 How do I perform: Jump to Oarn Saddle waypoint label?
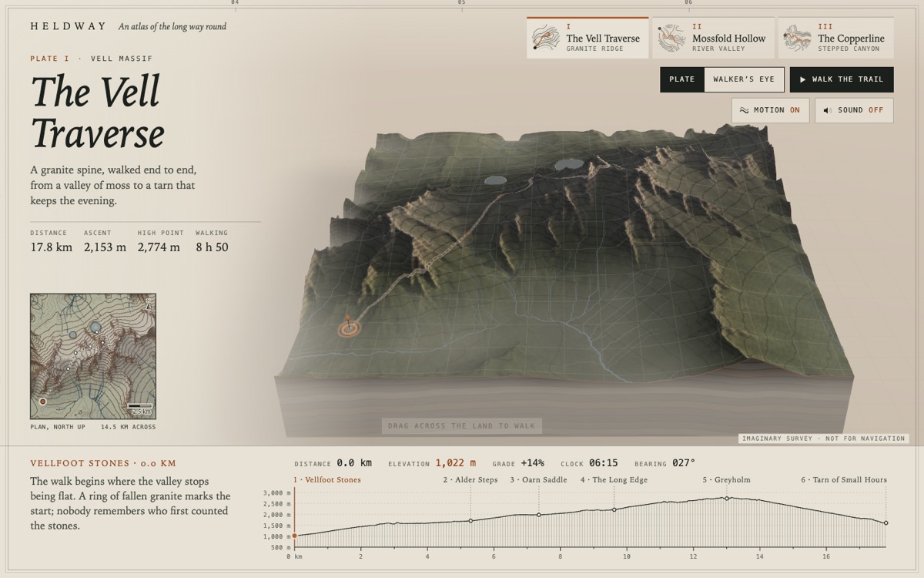(x=538, y=479)
